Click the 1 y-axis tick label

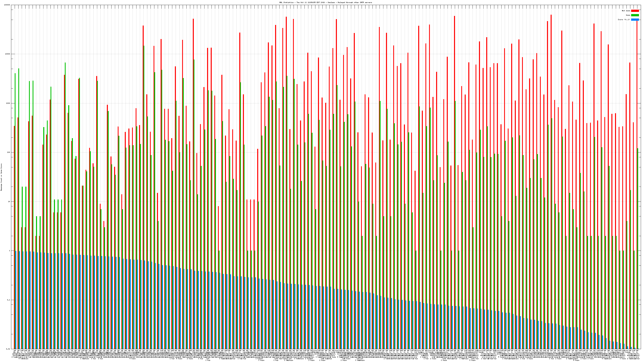(x=10, y=251)
